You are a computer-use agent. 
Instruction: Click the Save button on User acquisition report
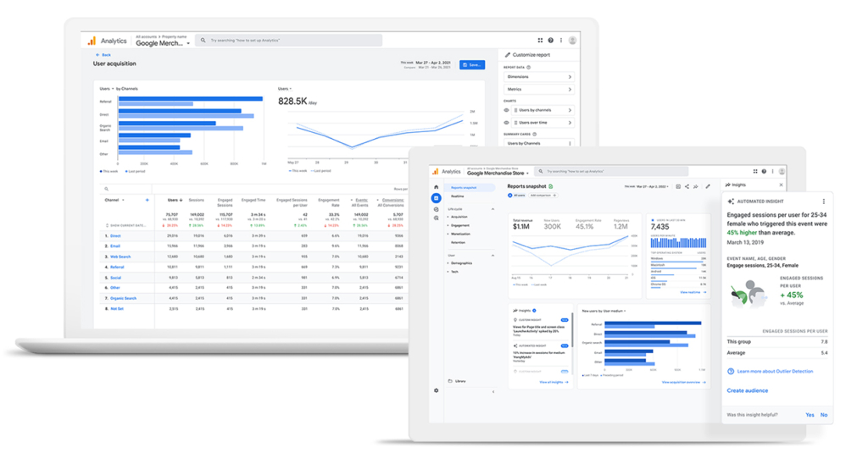point(472,64)
